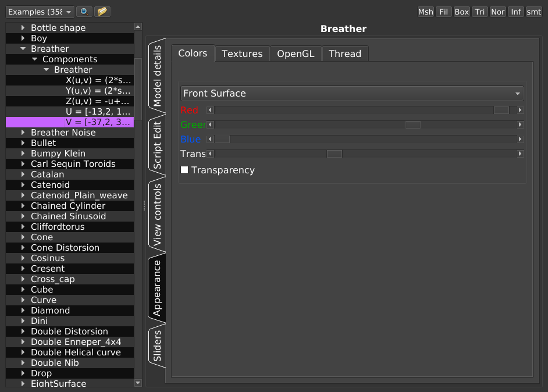Select the Double Helical curve item

[70, 352]
